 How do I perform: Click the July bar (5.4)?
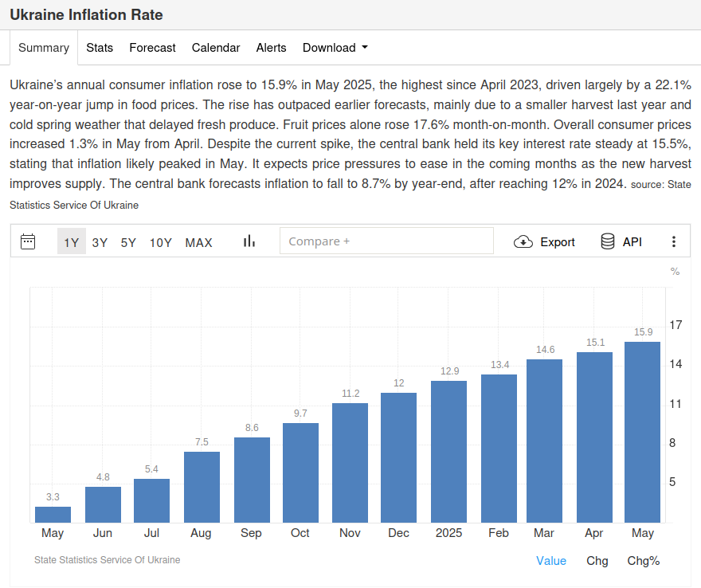tap(152, 501)
